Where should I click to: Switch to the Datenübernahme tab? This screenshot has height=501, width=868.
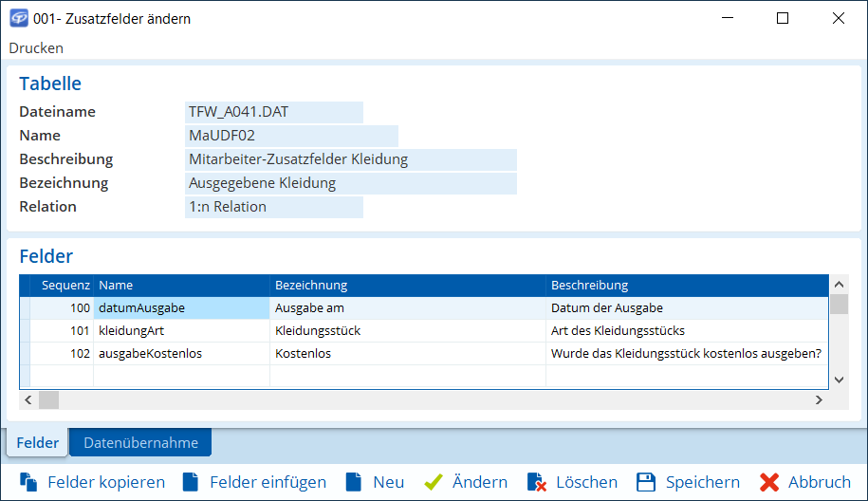[140, 443]
